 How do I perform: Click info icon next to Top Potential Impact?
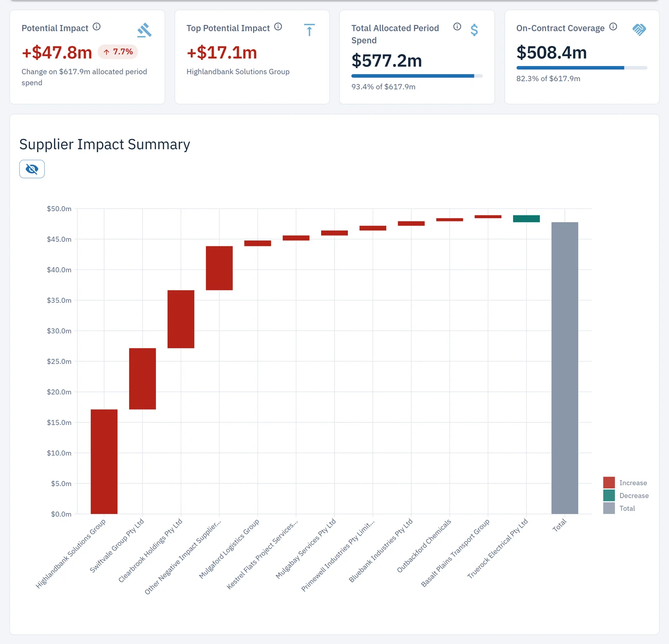coord(278,27)
